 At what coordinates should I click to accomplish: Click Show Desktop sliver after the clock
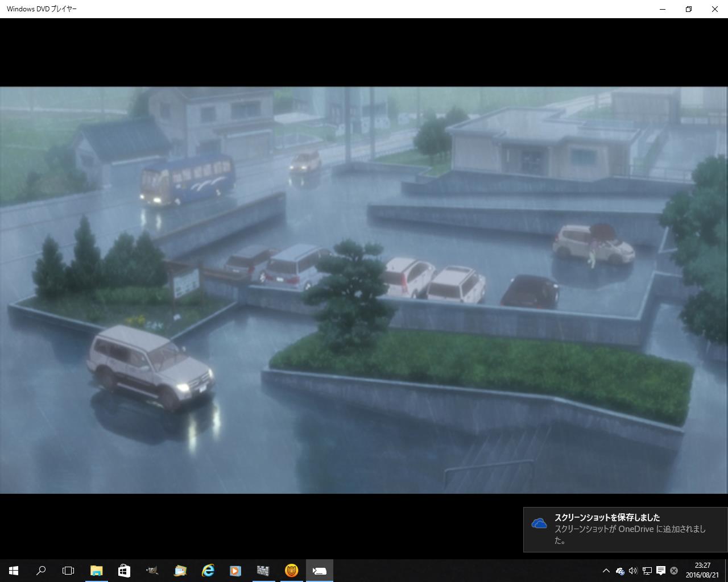726,571
